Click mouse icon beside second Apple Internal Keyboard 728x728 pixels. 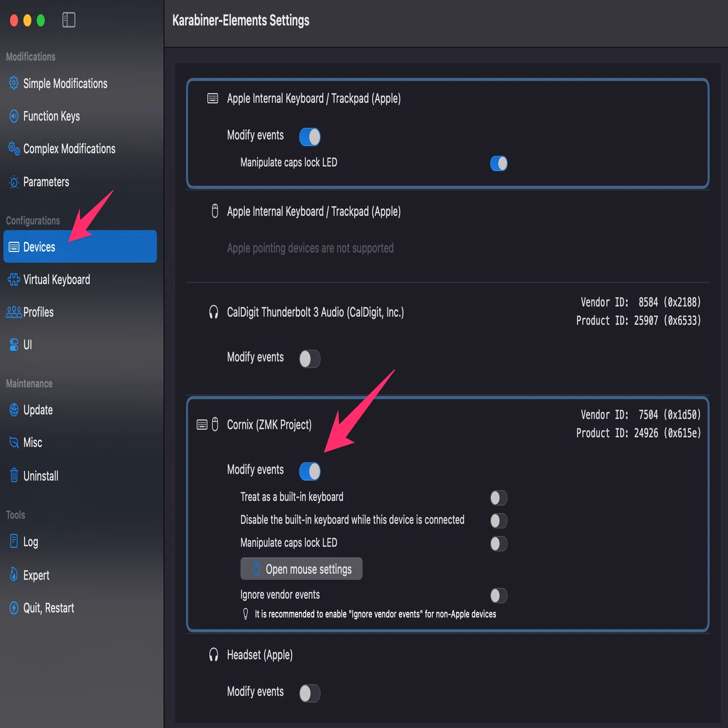tap(215, 211)
